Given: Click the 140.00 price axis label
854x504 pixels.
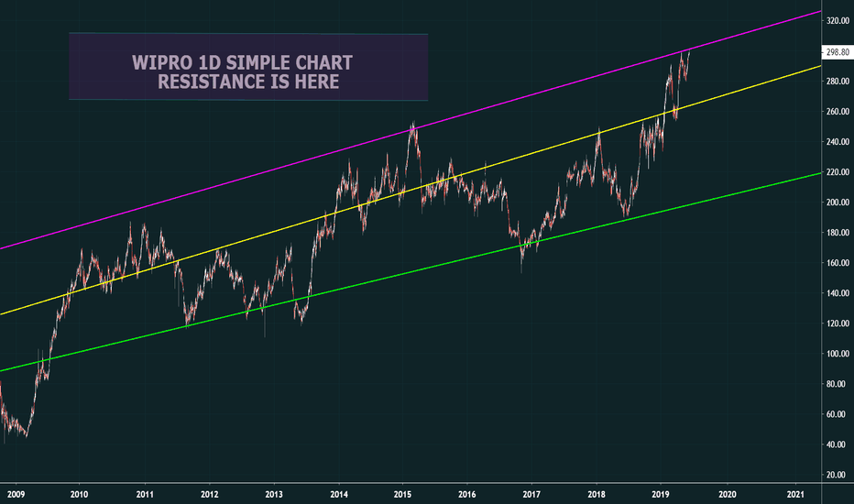Looking at the screenshot, I should point(838,293).
